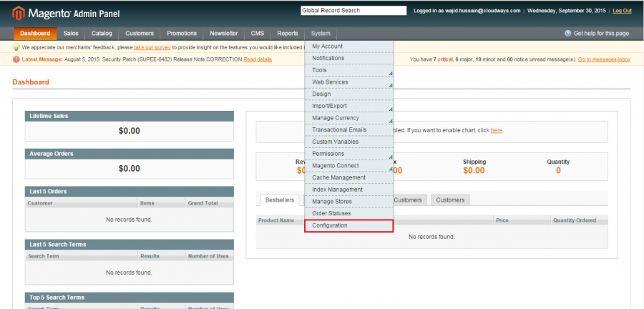644x309 pixels.
Task: Select Custom Variables menu item
Action: click(x=349, y=142)
